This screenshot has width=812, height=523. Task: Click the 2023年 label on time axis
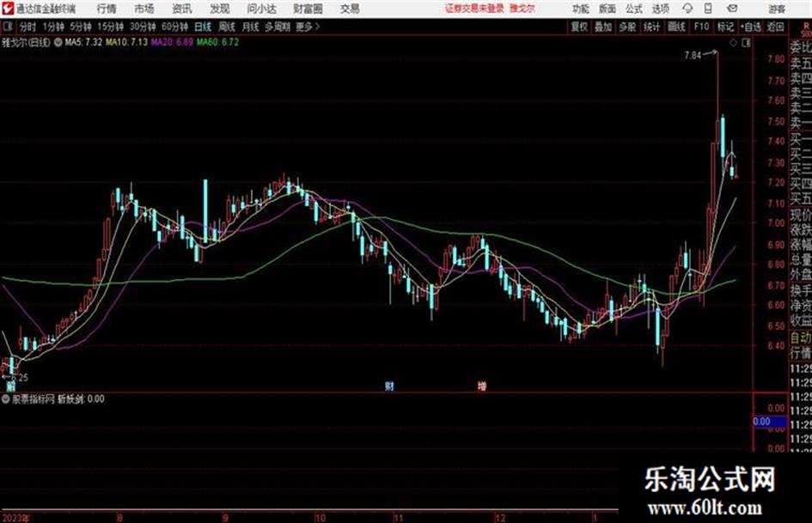tap(15, 518)
